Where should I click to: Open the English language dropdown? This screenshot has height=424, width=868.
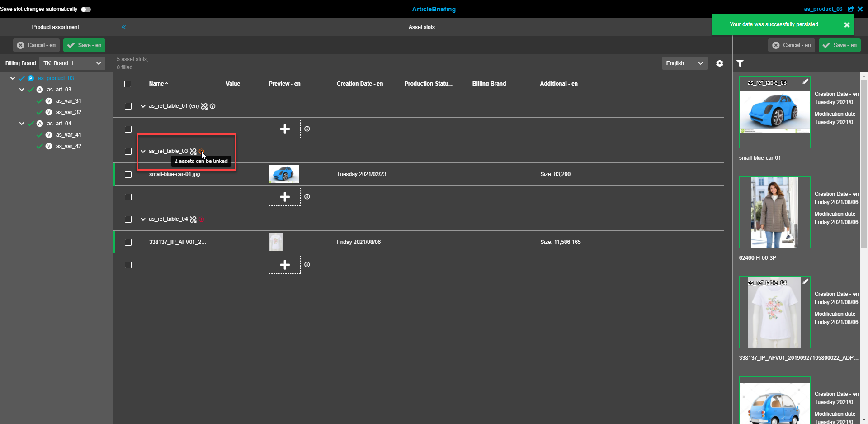[684, 63]
